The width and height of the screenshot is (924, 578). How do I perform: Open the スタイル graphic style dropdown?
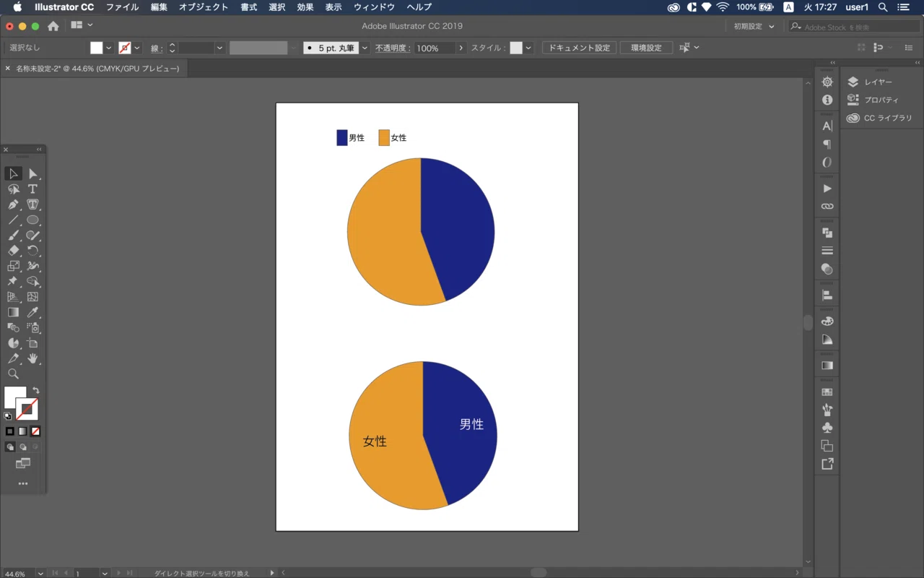pos(528,48)
